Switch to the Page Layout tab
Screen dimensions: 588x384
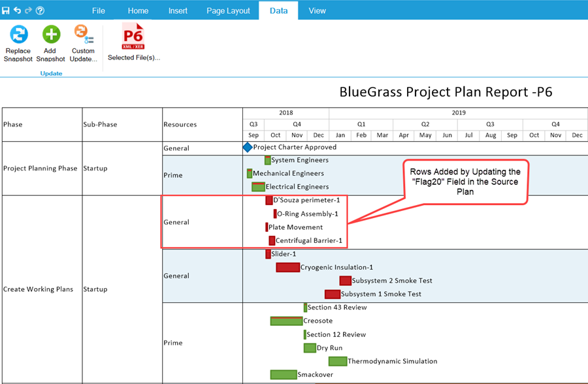(227, 10)
